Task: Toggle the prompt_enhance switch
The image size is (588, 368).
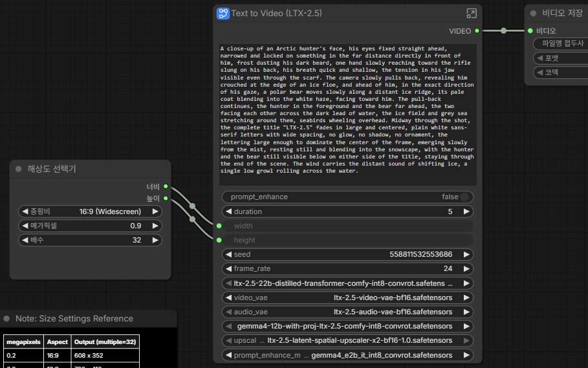Action: [x=464, y=197]
